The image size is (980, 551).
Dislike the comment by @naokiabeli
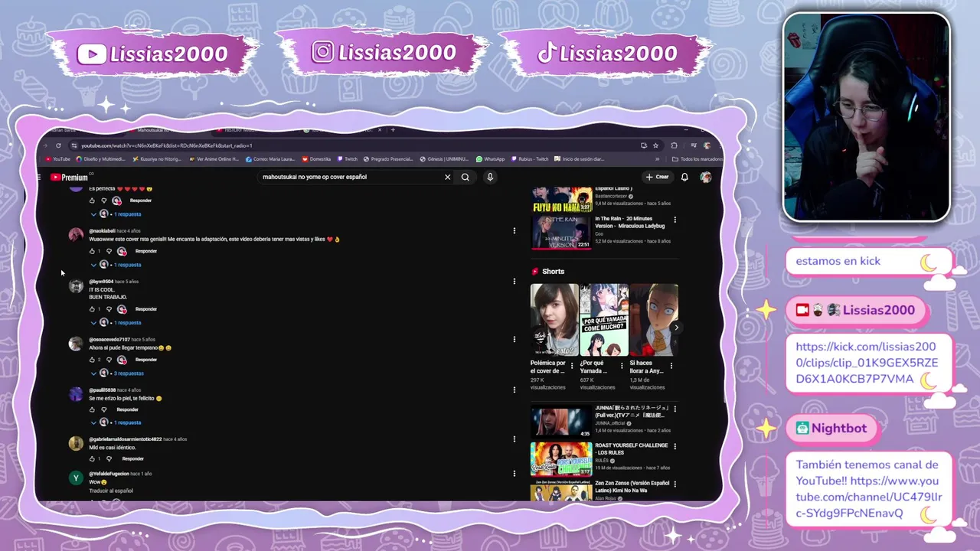click(x=109, y=251)
